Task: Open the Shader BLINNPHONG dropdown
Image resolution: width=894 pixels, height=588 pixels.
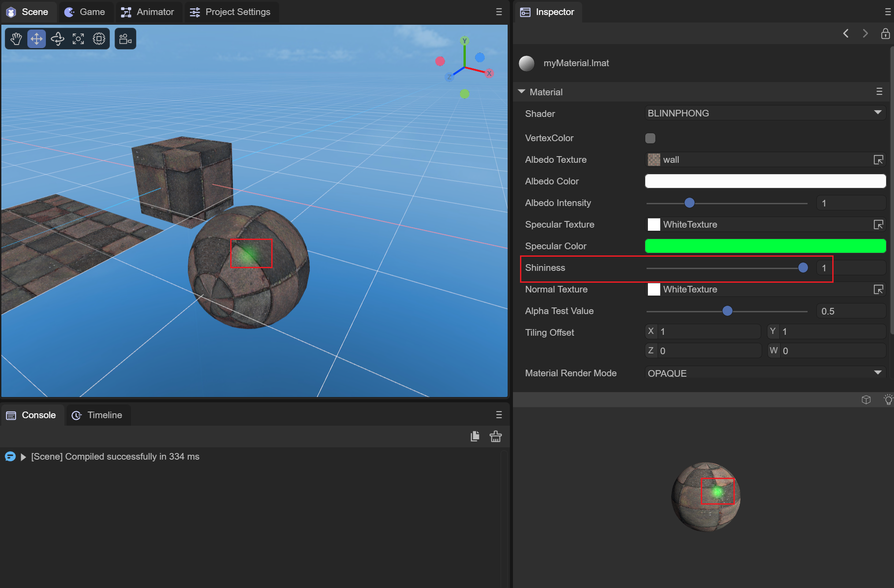Action: 765,113
